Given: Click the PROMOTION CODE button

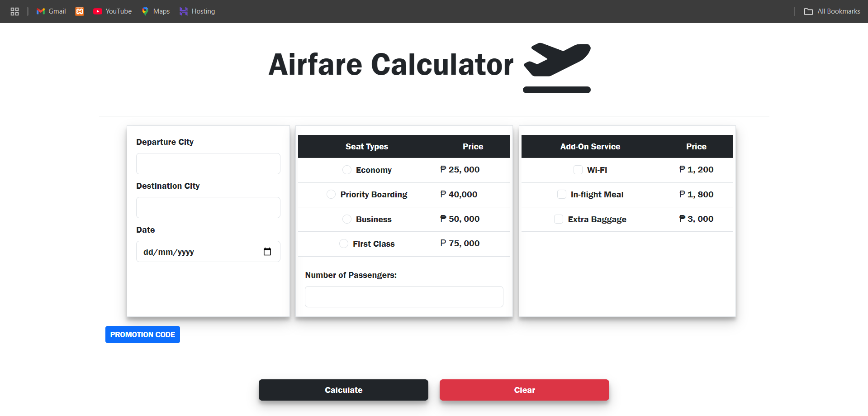Looking at the screenshot, I should click(142, 335).
